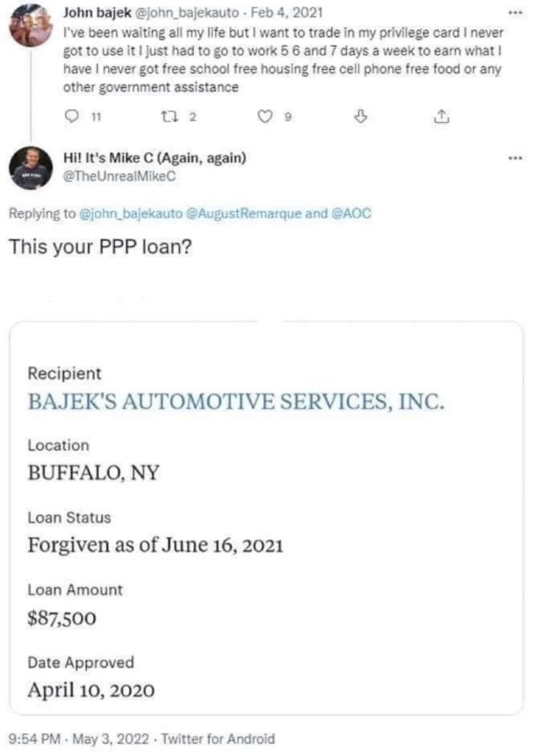Open the three-dot menu on John bajek's tweet

pos(515,13)
